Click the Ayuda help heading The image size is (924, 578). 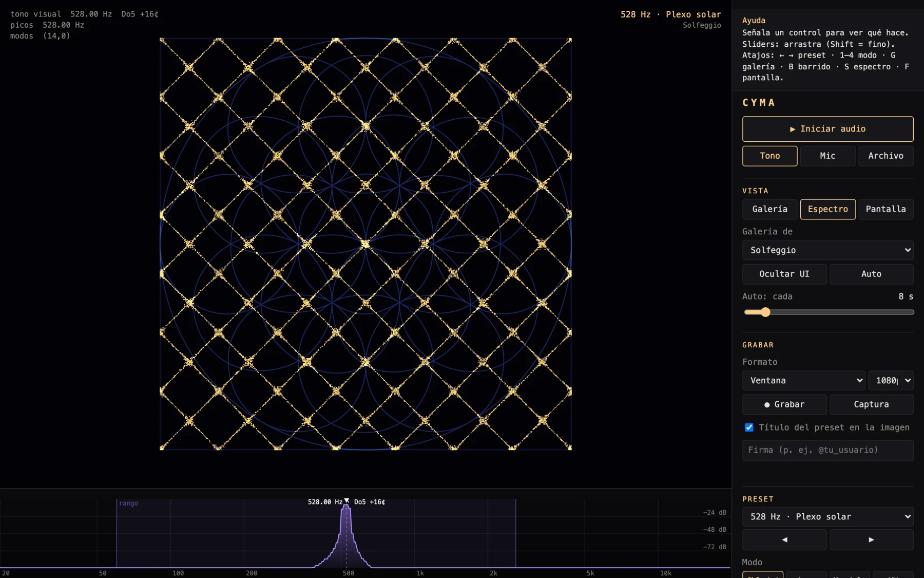coord(754,21)
